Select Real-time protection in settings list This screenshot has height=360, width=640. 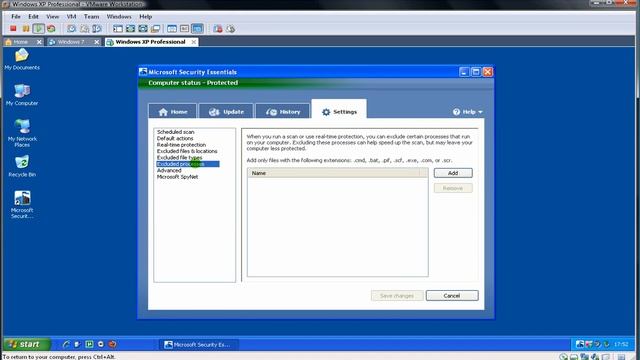181,145
